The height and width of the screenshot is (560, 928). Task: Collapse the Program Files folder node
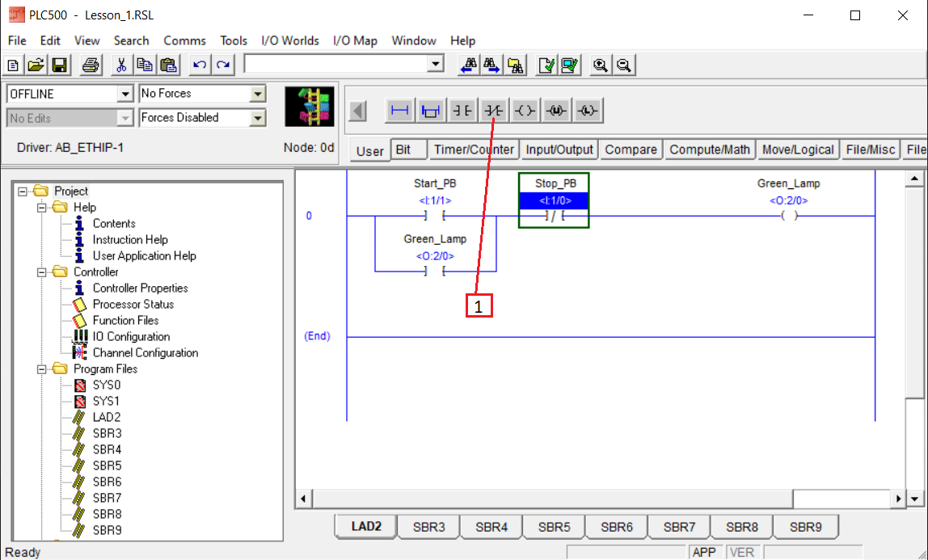click(x=42, y=369)
